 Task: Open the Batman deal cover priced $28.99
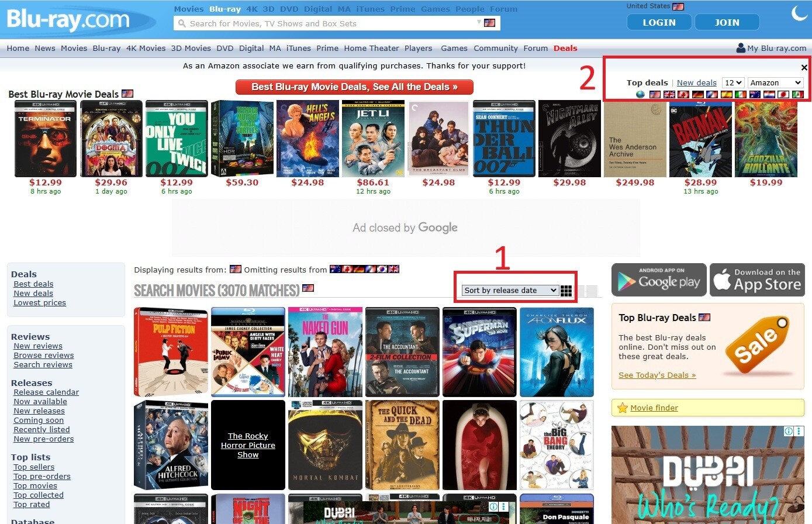[700, 139]
